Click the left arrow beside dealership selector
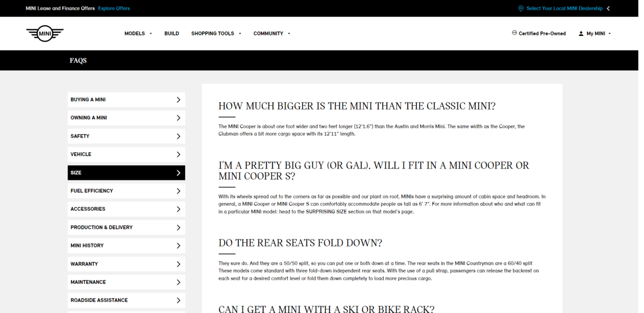Viewport: 644px width, 313px height. (608, 9)
